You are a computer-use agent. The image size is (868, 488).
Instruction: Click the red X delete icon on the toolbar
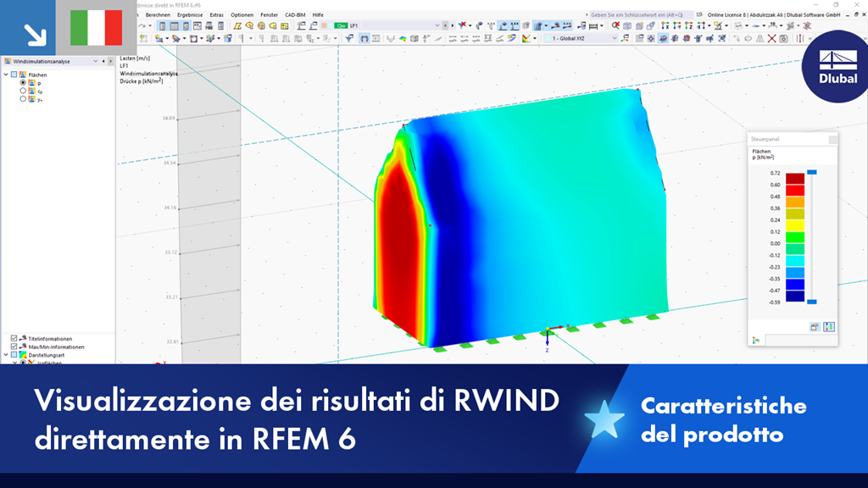coord(771,38)
